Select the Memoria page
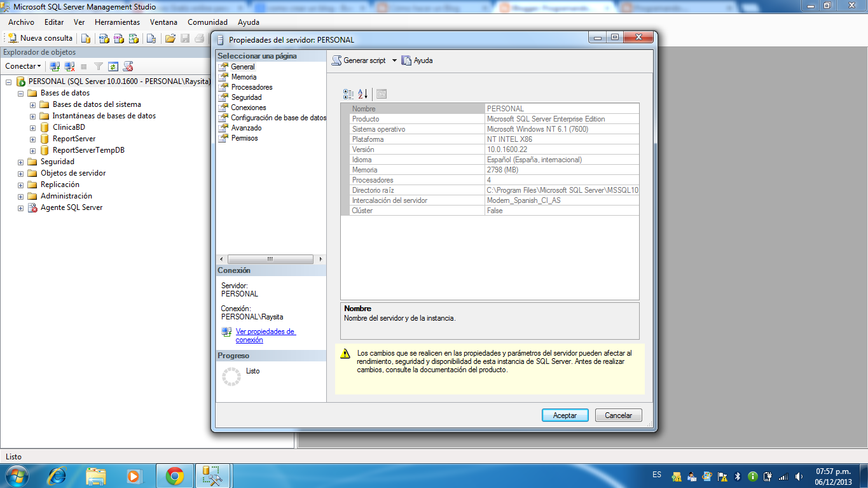Screen dimensions: 868x488 click(x=244, y=76)
